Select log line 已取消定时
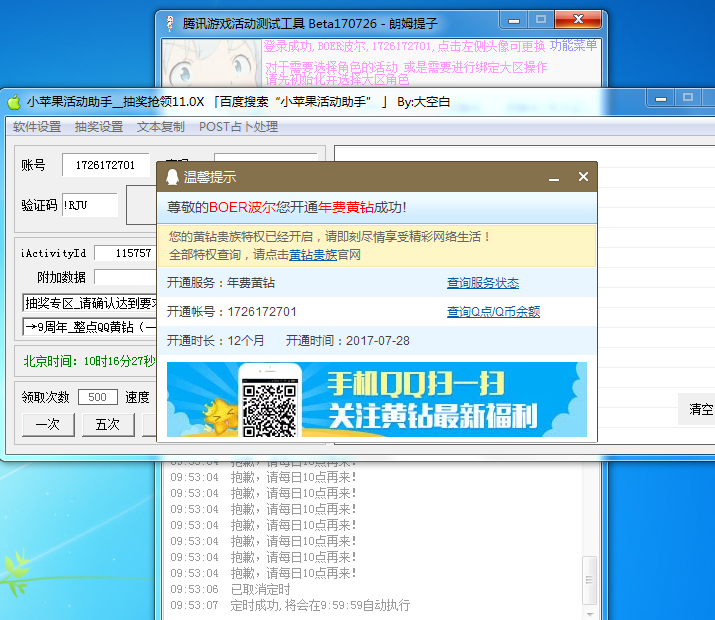This screenshot has height=620, width=715. pos(260,589)
